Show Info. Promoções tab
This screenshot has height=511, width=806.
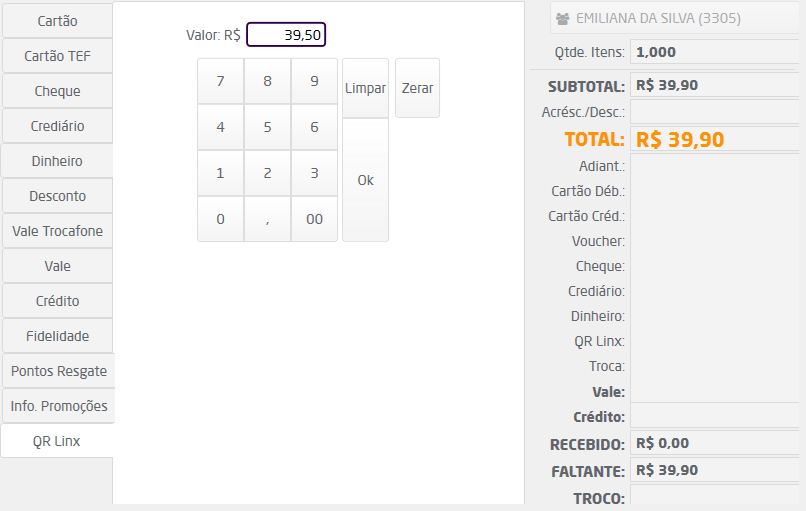[58, 406]
